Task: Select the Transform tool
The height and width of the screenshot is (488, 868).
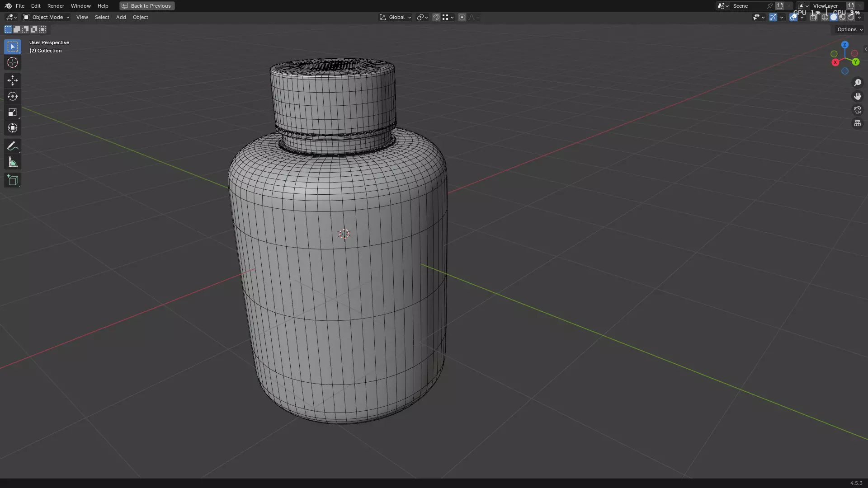Action: (x=12, y=128)
